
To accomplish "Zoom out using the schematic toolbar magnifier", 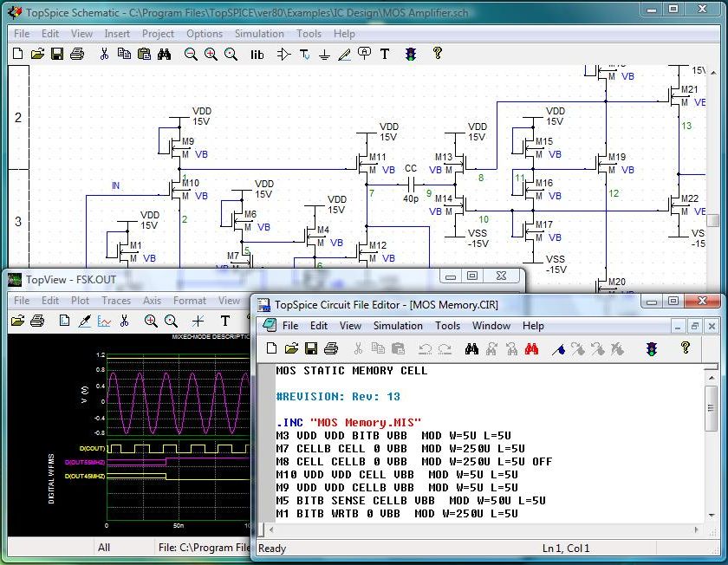I will pyautogui.click(x=191, y=54).
